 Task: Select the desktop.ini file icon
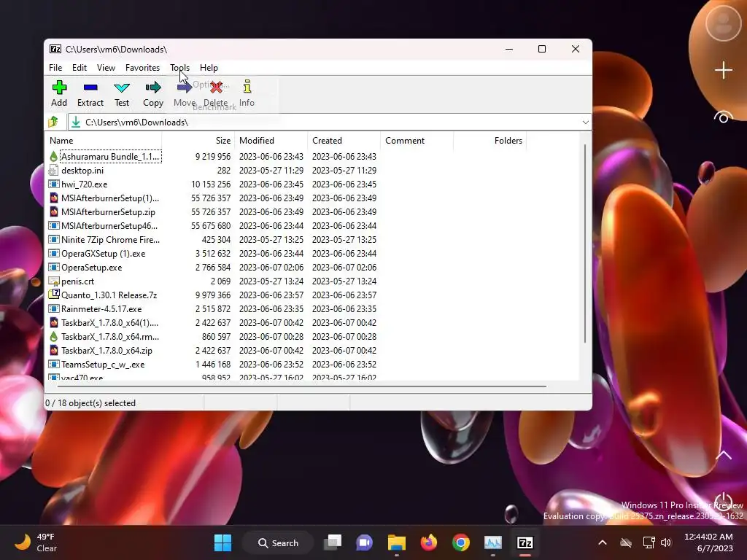pyautogui.click(x=53, y=171)
